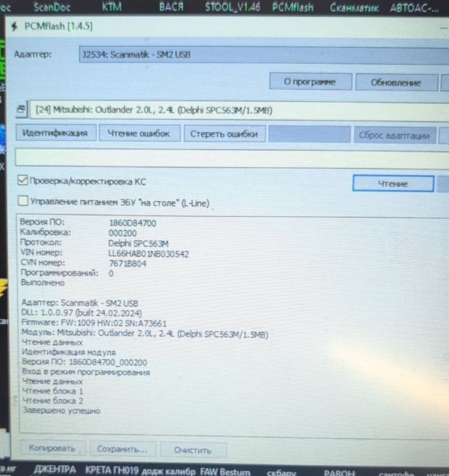
Task: Click the Чтение блока 2 log line
Action: click(53, 401)
